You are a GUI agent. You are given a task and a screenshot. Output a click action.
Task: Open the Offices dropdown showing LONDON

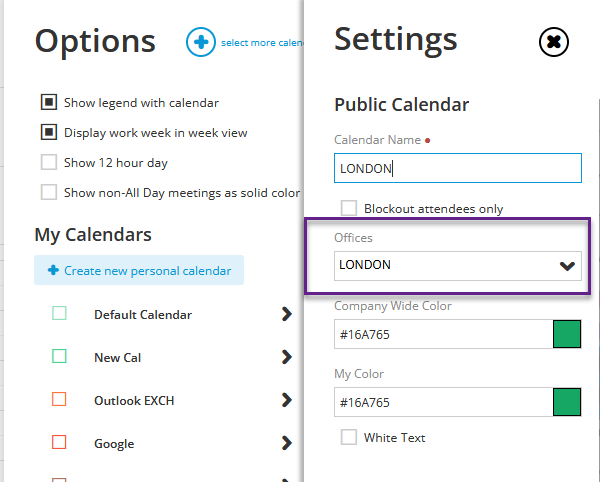(458, 266)
